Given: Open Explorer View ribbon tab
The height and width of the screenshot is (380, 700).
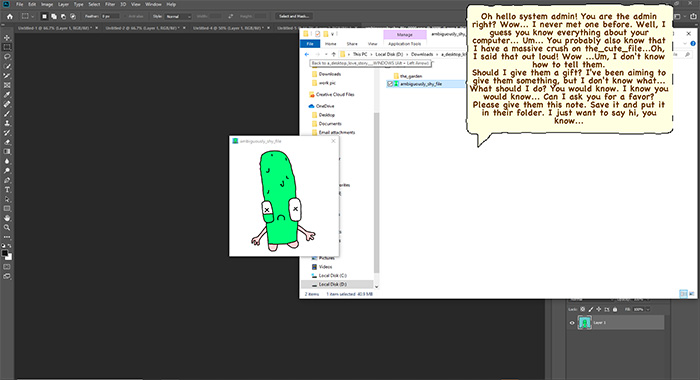Looking at the screenshot, I should pyautogui.click(x=372, y=44).
